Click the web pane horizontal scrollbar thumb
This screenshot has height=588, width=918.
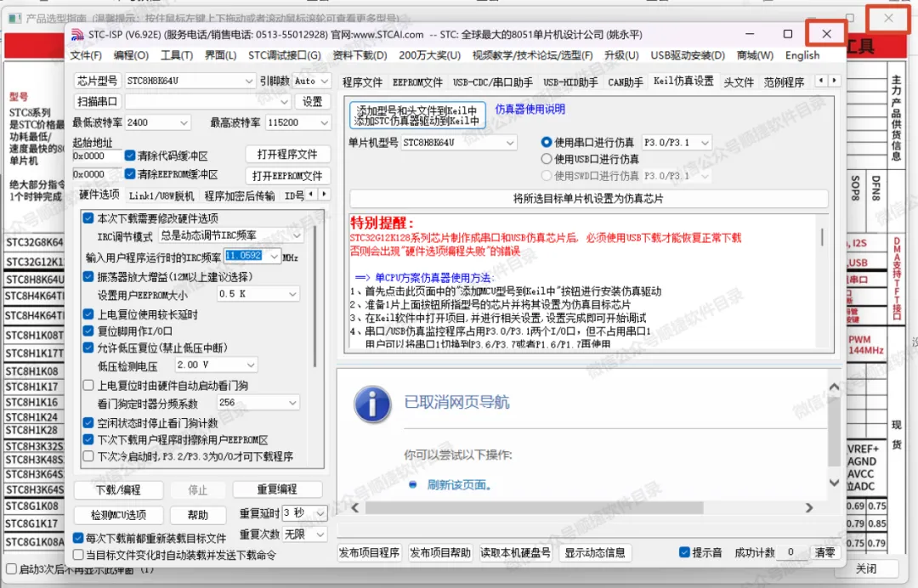point(534,508)
